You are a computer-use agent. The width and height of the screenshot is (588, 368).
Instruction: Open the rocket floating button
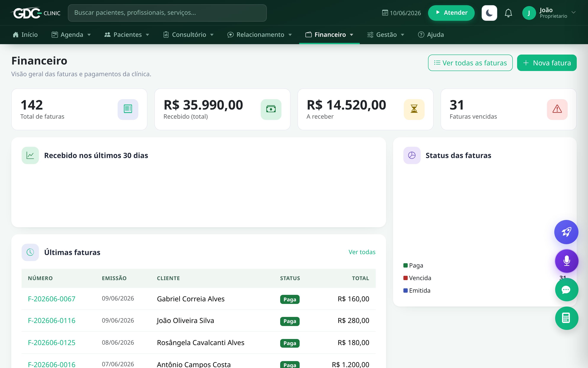566,232
